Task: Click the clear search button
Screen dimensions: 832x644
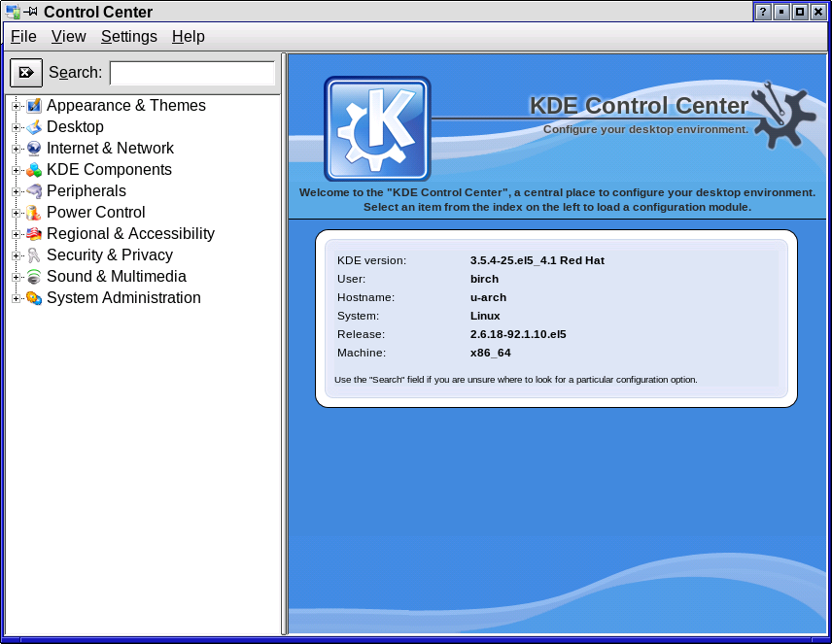Action: pos(26,73)
